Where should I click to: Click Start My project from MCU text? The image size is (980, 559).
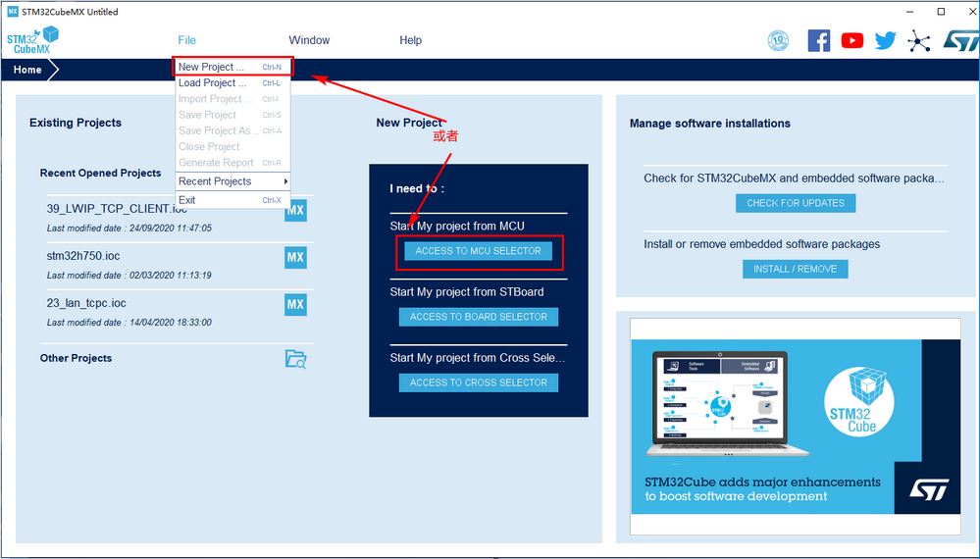457,227
